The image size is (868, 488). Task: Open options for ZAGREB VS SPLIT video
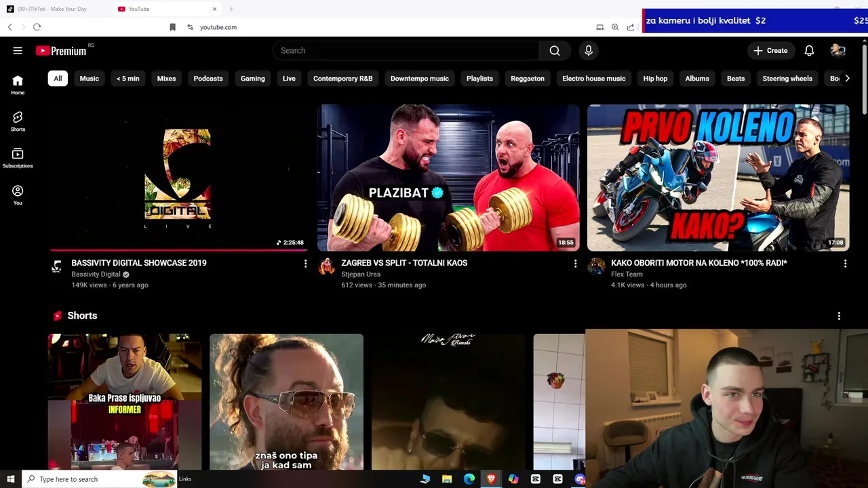pyautogui.click(x=575, y=264)
